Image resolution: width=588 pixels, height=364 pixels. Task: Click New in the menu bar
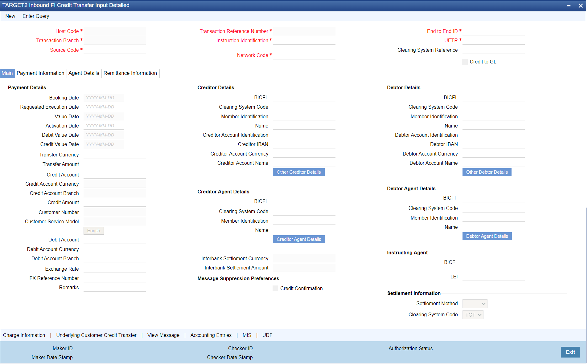[x=10, y=16]
